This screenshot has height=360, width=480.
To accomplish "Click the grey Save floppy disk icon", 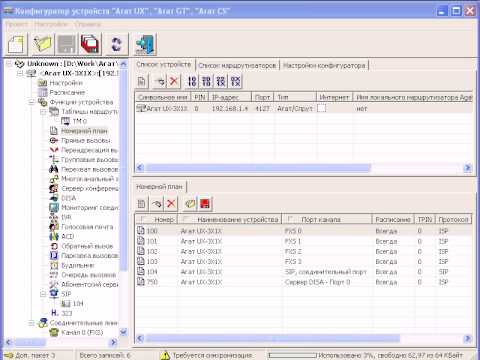I will tap(67, 44).
